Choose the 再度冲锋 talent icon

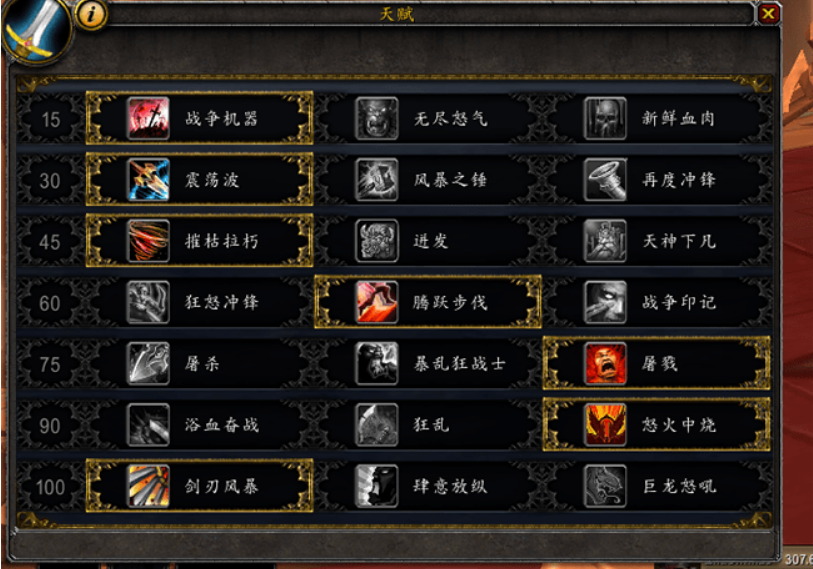coord(605,180)
